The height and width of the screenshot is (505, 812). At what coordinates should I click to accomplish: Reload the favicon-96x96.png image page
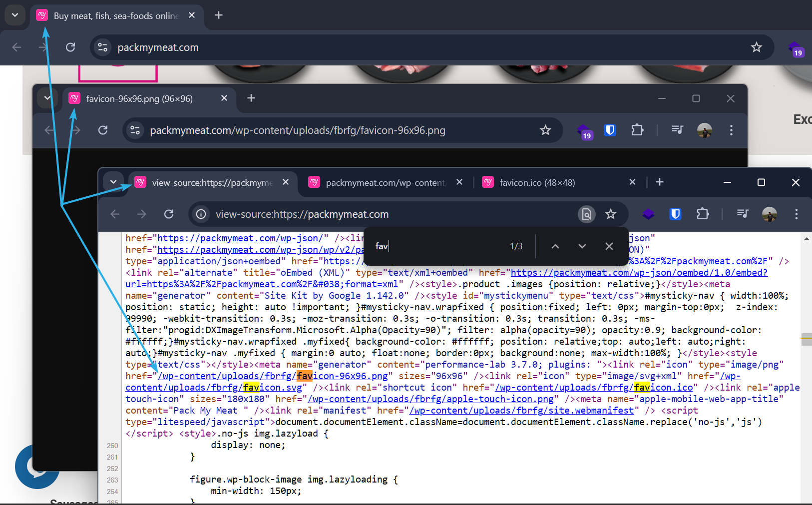click(x=103, y=130)
